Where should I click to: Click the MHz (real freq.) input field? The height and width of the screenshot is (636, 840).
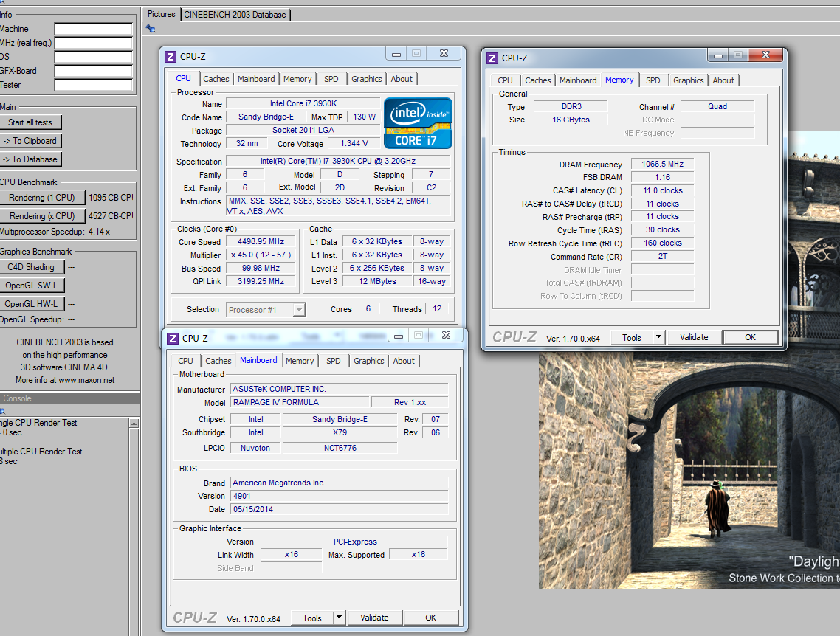(x=93, y=43)
